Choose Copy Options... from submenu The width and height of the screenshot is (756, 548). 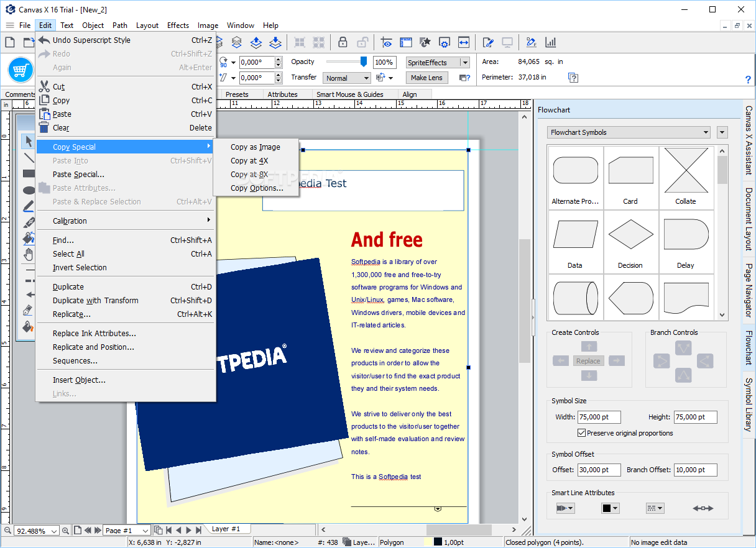[256, 188]
